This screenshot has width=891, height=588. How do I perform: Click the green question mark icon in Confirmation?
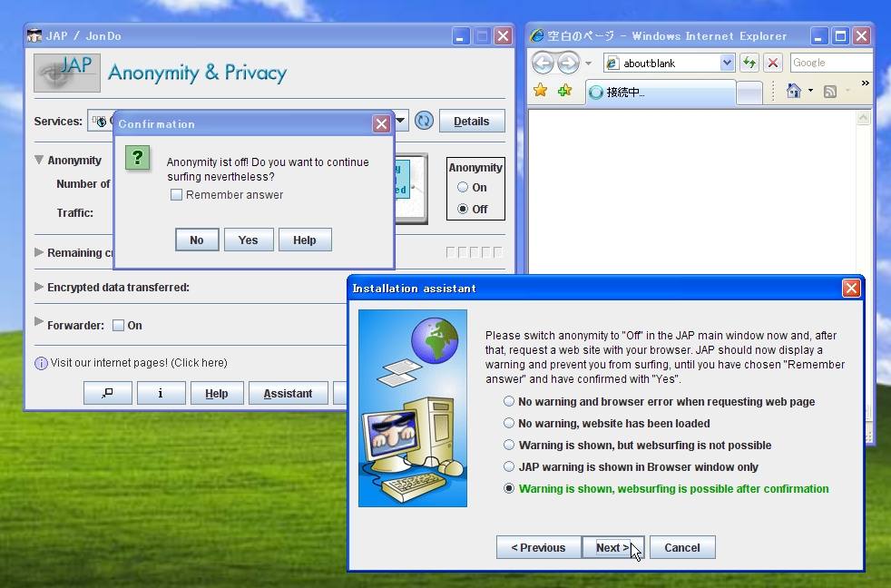coord(138,157)
